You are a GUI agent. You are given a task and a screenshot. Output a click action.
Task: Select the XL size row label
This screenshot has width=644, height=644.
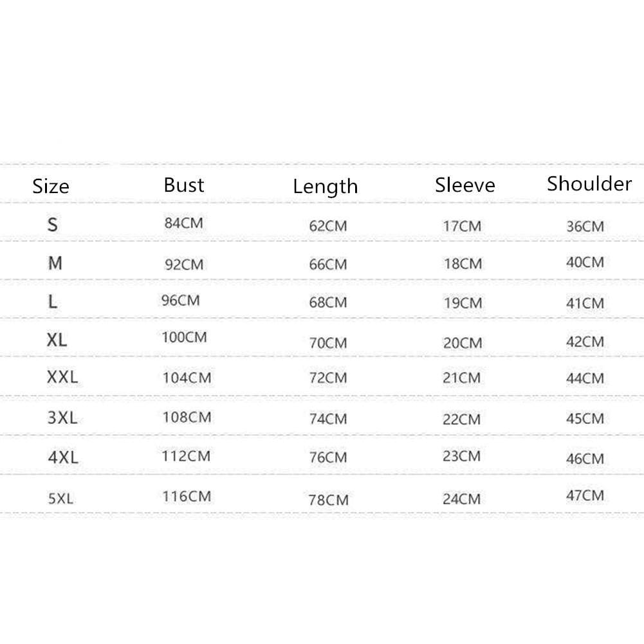[57, 340]
